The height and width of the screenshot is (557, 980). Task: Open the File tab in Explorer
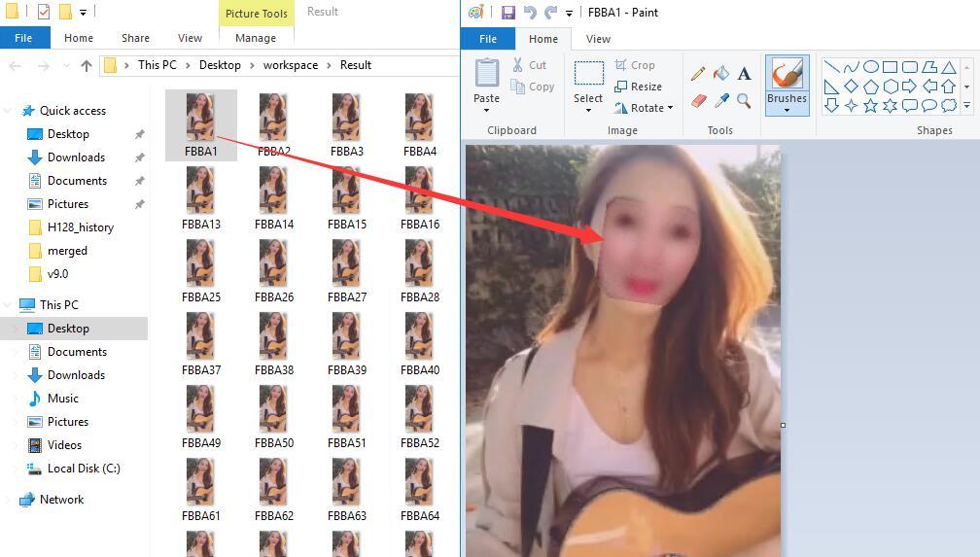(23, 38)
